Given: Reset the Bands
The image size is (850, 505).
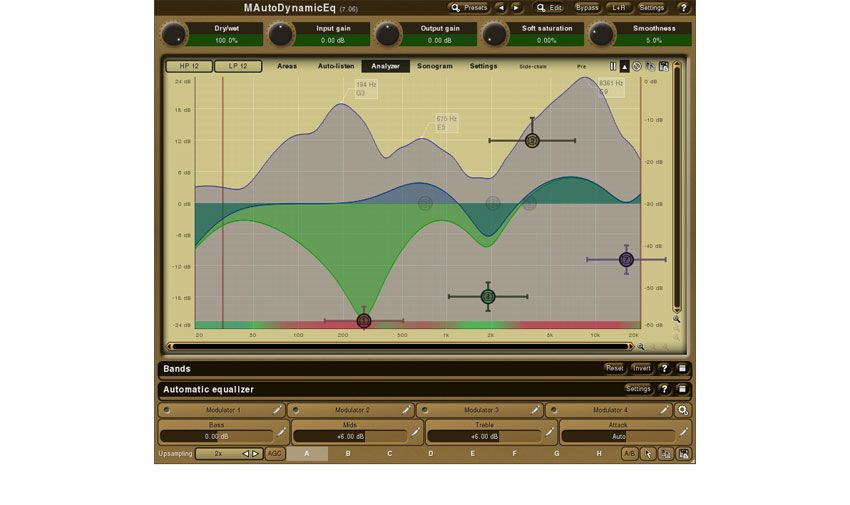Looking at the screenshot, I should click(614, 368).
